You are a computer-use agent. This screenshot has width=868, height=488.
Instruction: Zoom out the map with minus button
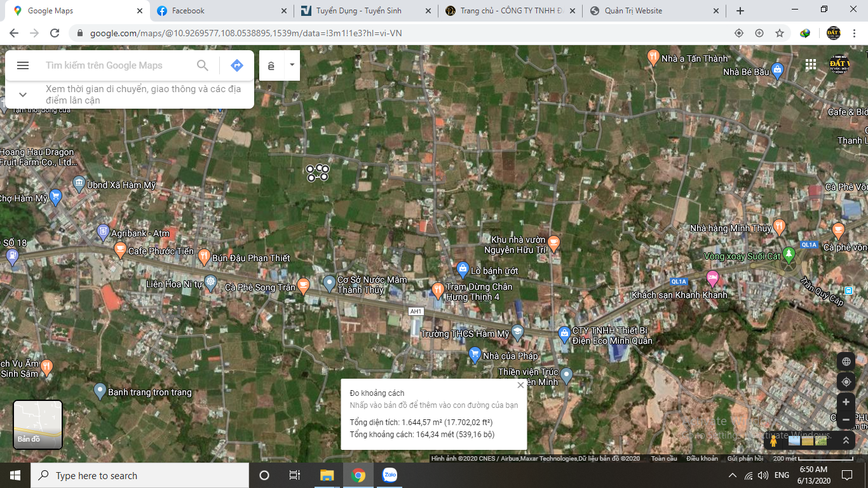846,420
